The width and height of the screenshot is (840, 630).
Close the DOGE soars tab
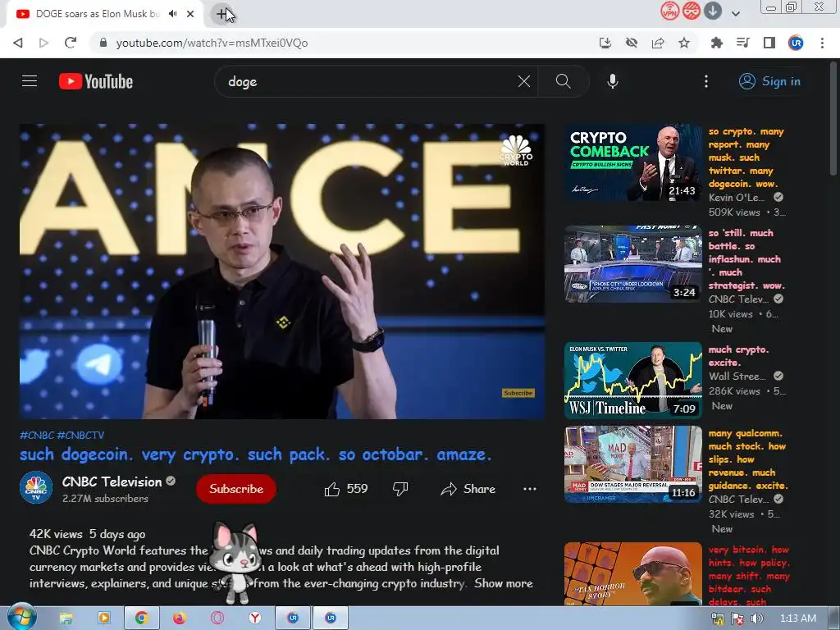pos(190,14)
